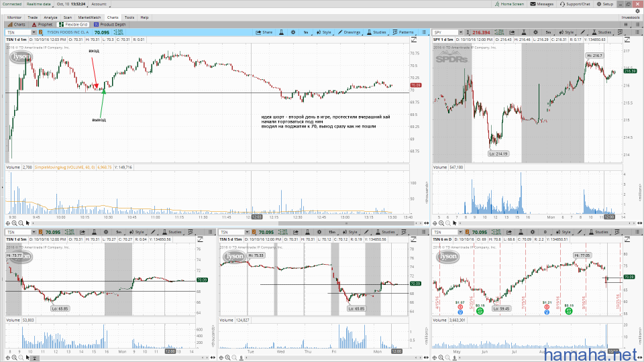Click the green dividend marker $0.15 near June
644x362 pixels.
pyautogui.click(x=480, y=310)
